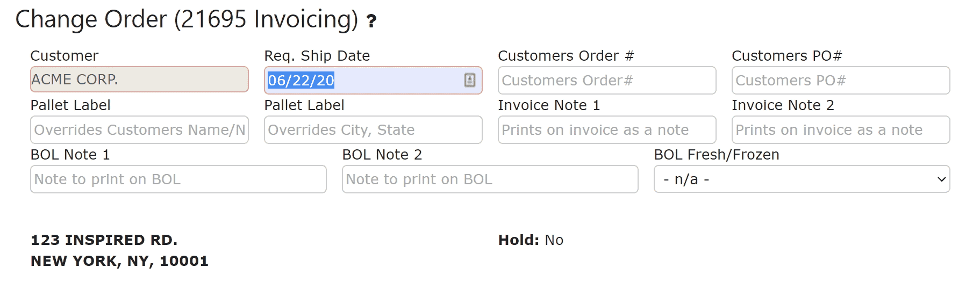The width and height of the screenshot is (980, 289).
Task: Click the Customers PO# label text
Action: click(787, 56)
